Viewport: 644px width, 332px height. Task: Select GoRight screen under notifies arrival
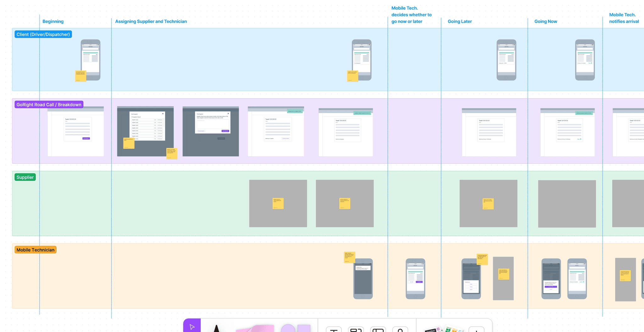pyautogui.click(x=628, y=132)
